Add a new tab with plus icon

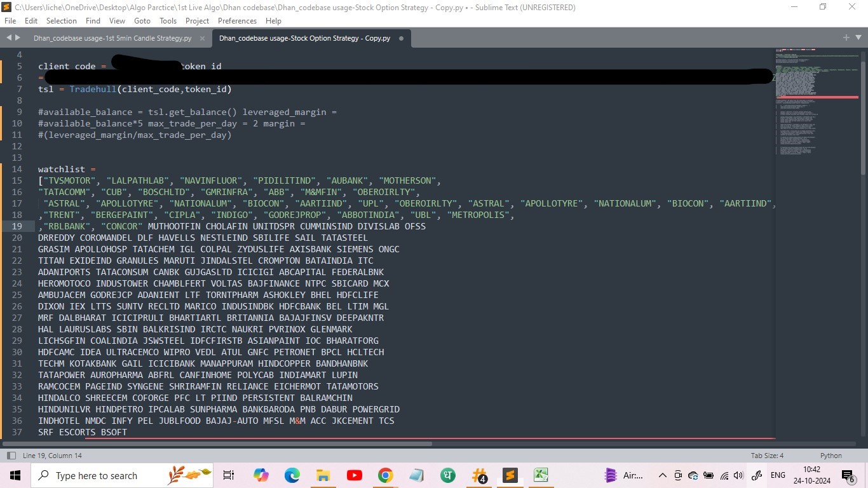point(846,38)
